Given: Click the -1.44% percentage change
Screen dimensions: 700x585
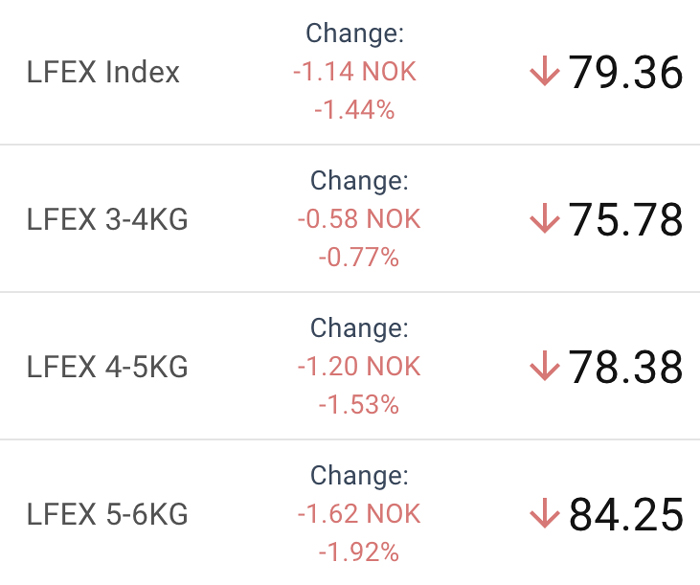Looking at the screenshot, I should pyautogui.click(x=355, y=110).
